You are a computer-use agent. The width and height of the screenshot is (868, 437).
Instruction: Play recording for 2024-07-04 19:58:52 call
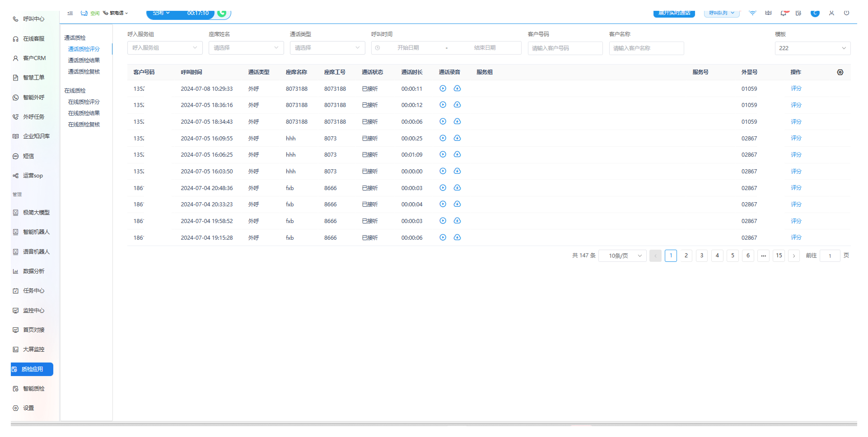coord(443,221)
